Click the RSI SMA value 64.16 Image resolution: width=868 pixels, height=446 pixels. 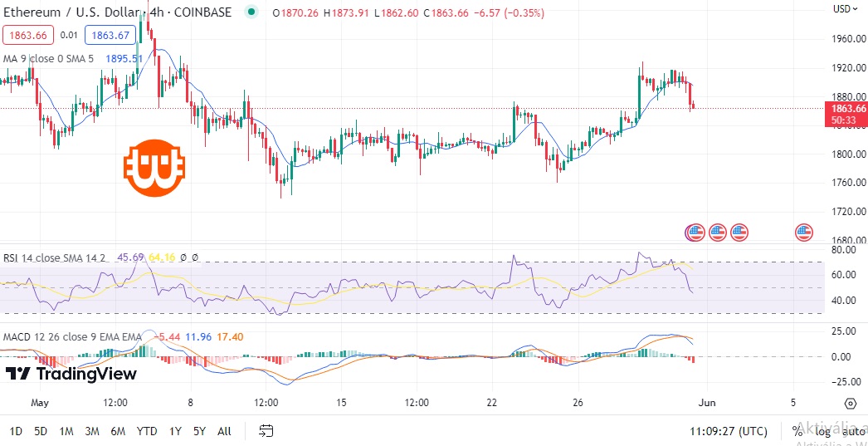[x=162, y=257]
